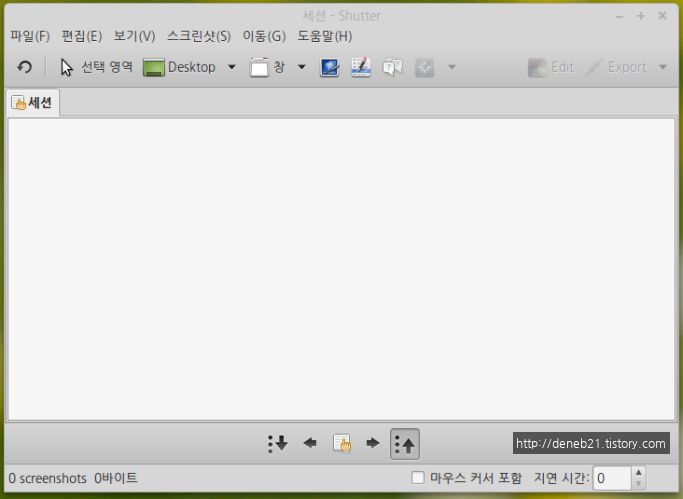Expand the Desktop dropdown arrow
Image resolution: width=683 pixels, height=499 pixels.
pos(232,67)
